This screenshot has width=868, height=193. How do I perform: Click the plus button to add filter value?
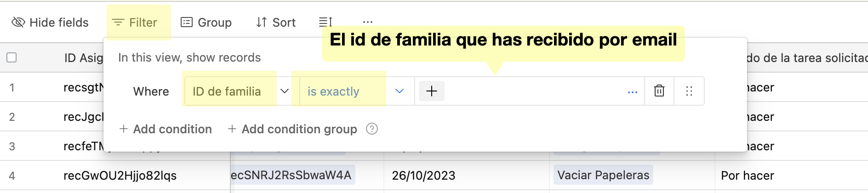[431, 91]
